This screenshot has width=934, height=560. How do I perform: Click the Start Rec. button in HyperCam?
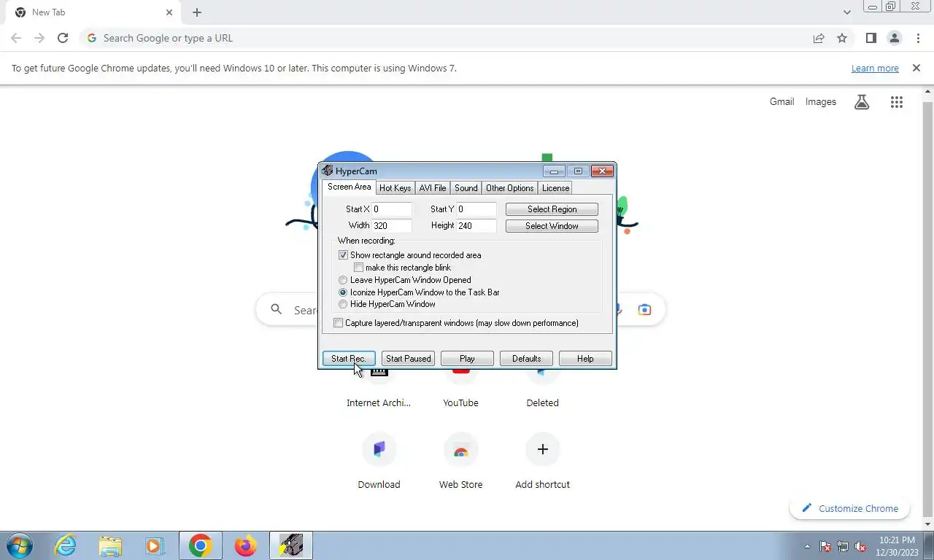pyautogui.click(x=349, y=358)
